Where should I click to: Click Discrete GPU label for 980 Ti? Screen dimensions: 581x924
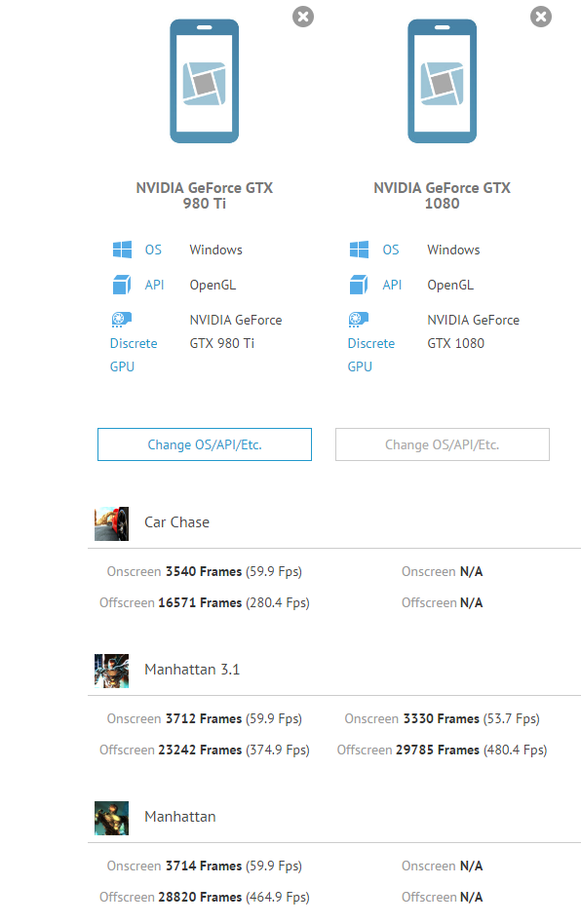tap(134, 355)
